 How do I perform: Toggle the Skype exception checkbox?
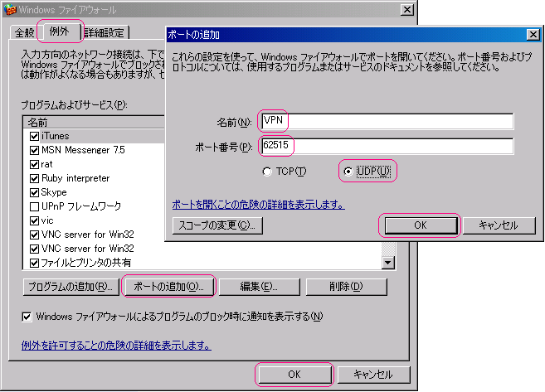pyautogui.click(x=34, y=192)
